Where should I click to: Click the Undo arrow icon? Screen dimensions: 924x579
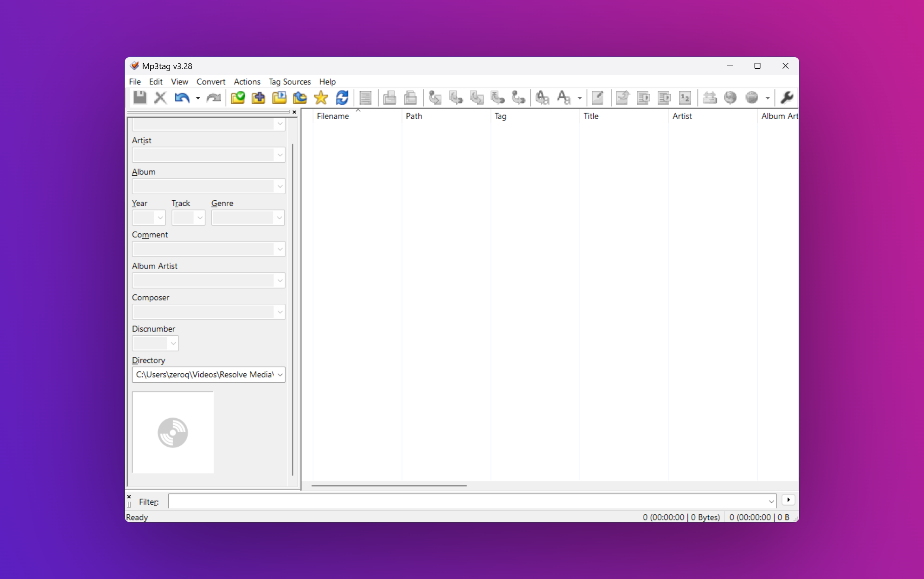(182, 98)
